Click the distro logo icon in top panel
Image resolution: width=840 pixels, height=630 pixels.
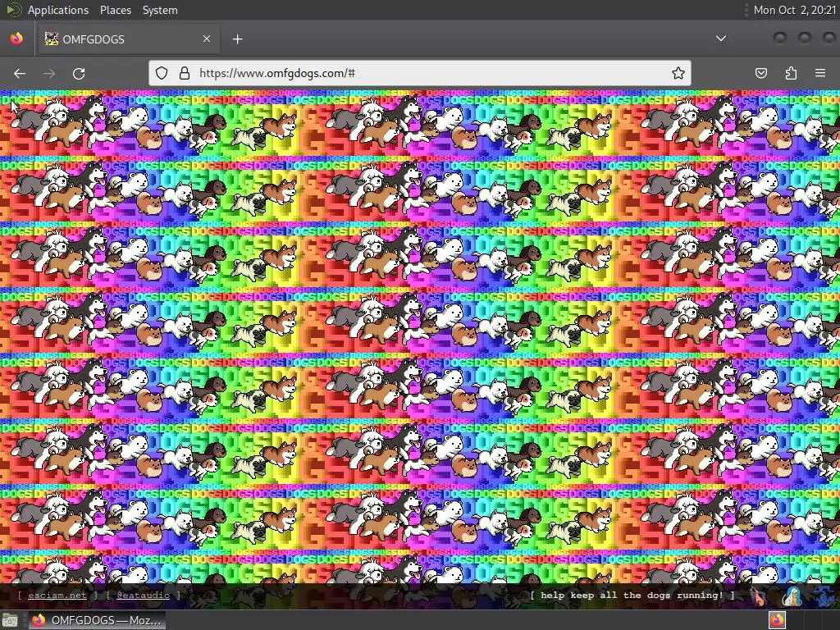click(x=13, y=10)
